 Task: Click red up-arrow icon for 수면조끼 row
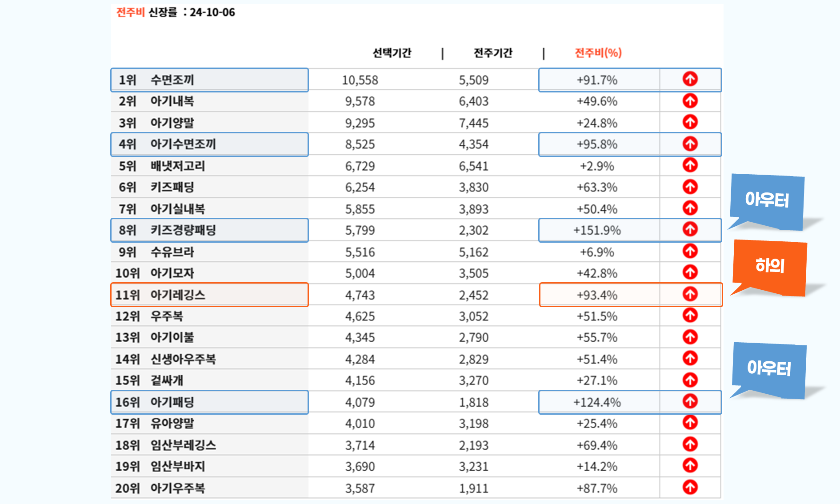[690, 79]
